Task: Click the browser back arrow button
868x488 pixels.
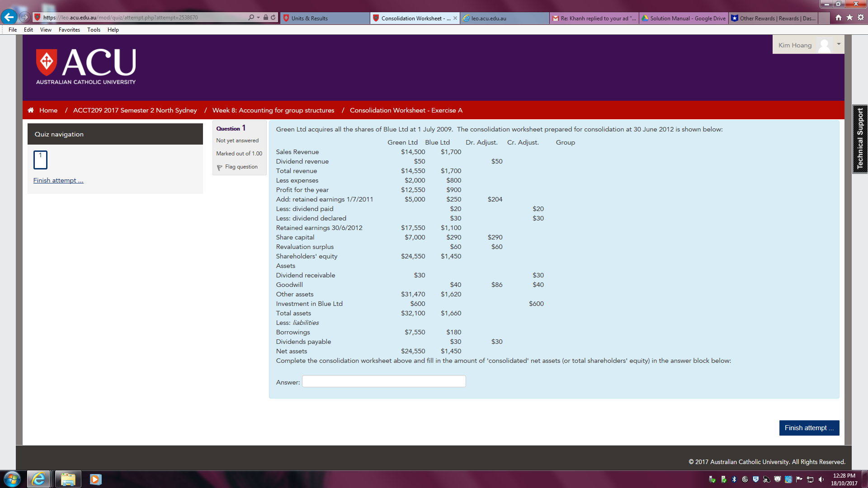Action: 9,17
